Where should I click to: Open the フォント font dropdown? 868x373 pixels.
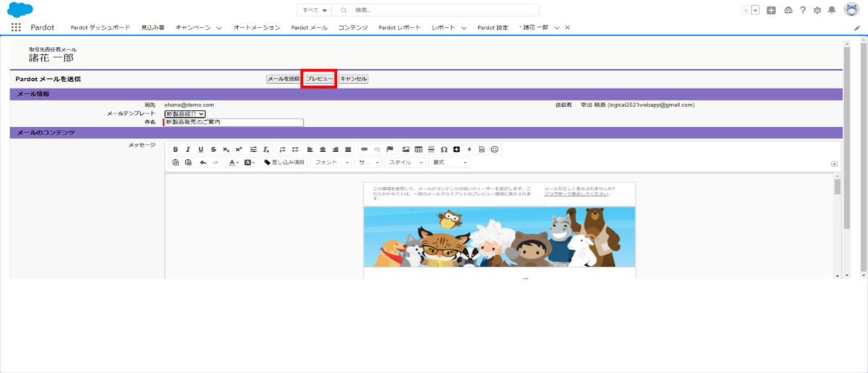331,163
